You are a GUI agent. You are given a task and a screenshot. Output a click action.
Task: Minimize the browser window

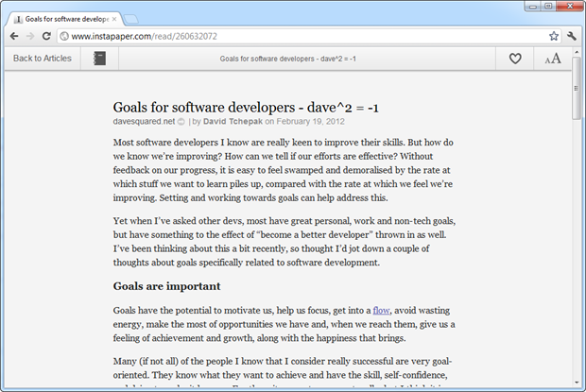pos(533,6)
